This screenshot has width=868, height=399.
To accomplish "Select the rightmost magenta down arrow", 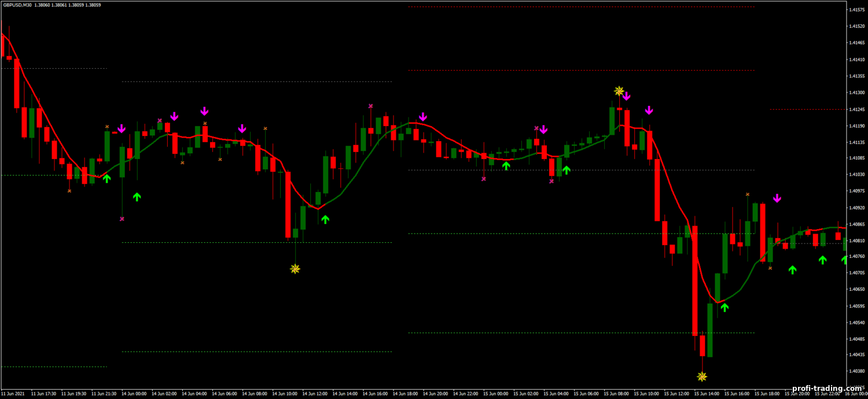I will pos(777,198).
